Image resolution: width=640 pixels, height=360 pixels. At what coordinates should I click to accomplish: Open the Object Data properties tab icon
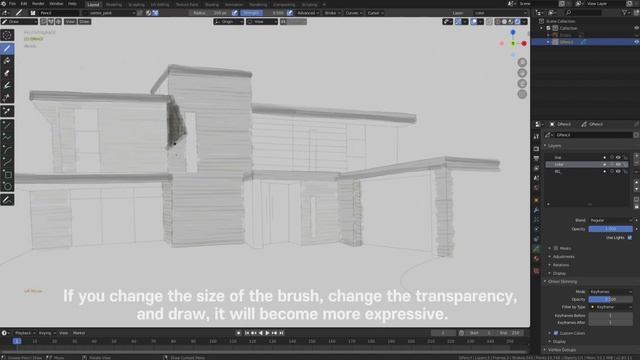pos(536,249)
